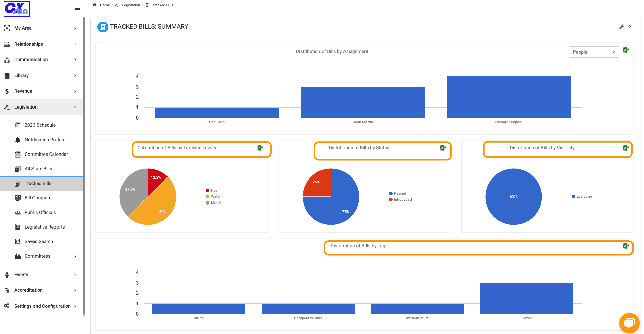Export Bills by Status chart to Excel
Viewport: 644px width, 334px height.
443,148
